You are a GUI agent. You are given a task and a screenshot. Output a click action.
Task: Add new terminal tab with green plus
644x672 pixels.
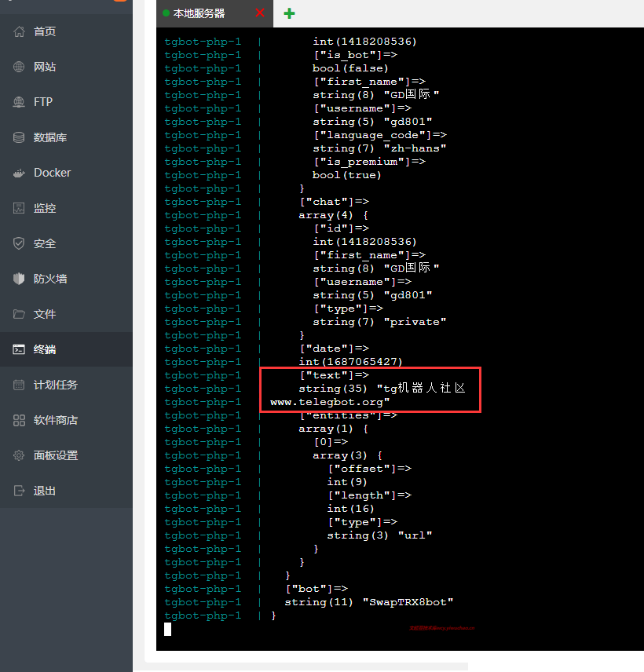tap(289, 13)
